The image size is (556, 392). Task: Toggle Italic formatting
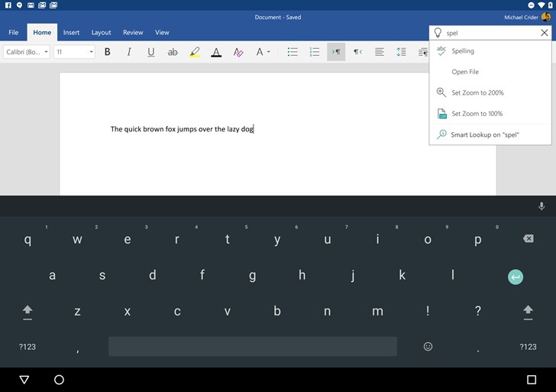point(129,52)
